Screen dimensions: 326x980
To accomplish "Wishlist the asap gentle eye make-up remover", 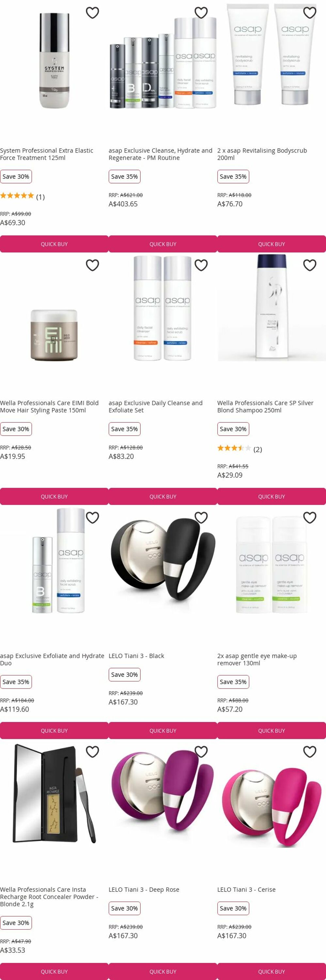I will [310, 517].
